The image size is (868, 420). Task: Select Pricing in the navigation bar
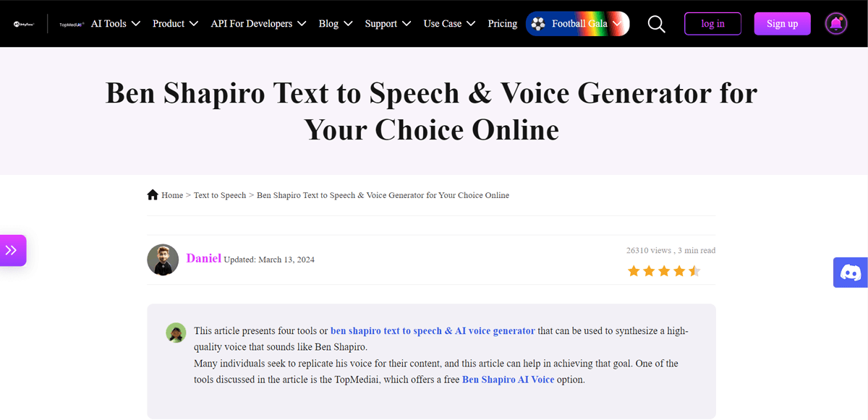pos(502,24)
